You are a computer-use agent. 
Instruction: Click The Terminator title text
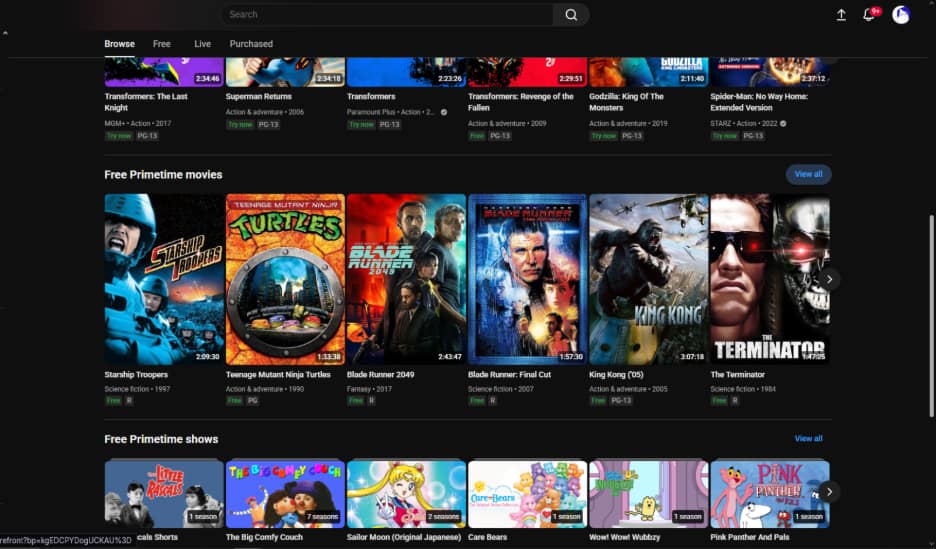[x=737, y=375]
